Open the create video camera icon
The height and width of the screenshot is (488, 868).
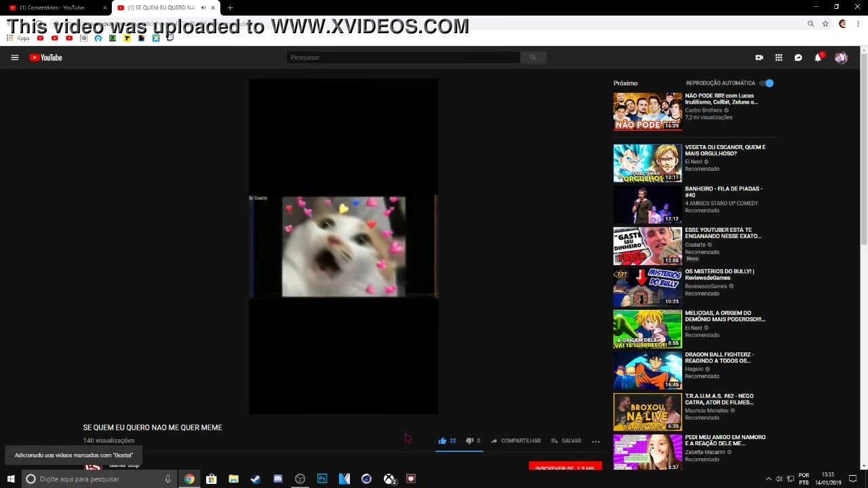pyautogui.click(x=759, y=58)
